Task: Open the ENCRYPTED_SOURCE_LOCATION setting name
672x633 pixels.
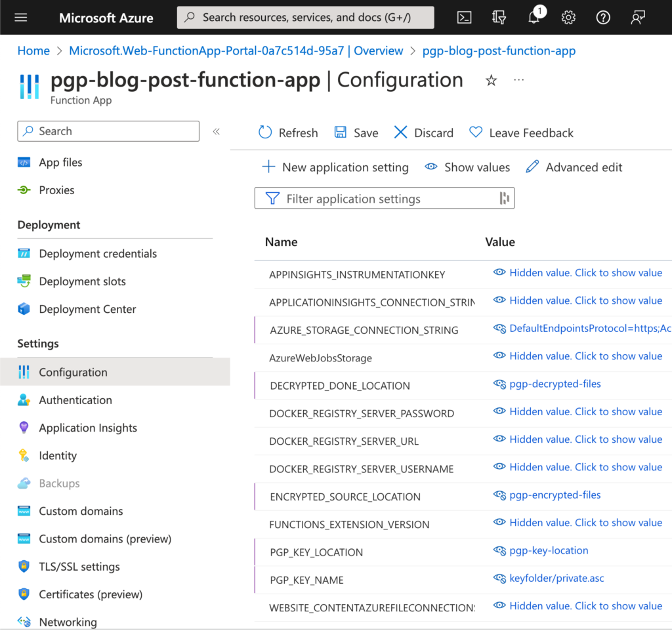Action: [x=345, y=497]
